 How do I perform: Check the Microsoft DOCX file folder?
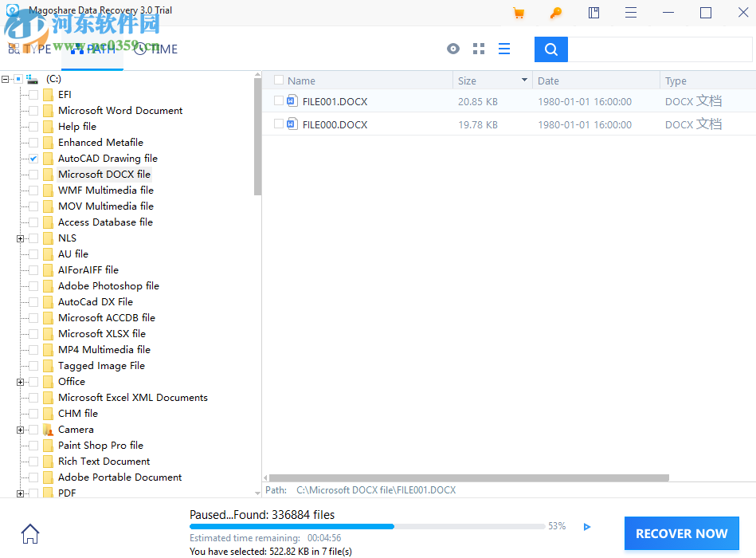coord(33,174)
